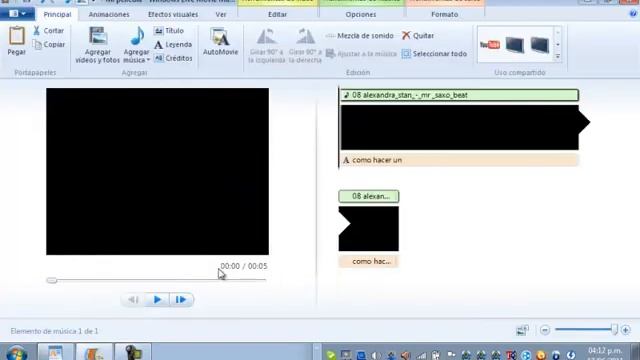Viewport: 640px width, 360px height.
Task: Select the second '08 alexan...' music segment
Action: click(369, 196)
